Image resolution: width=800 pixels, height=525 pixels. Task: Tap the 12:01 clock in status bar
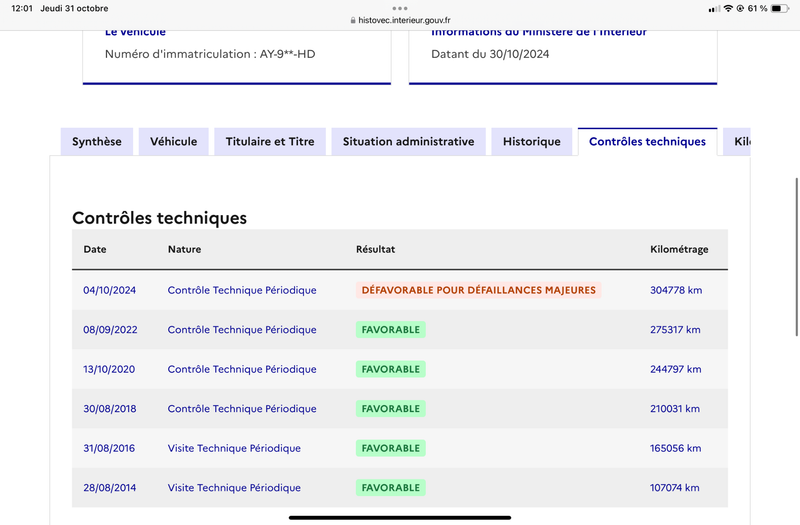pos(22,8)
